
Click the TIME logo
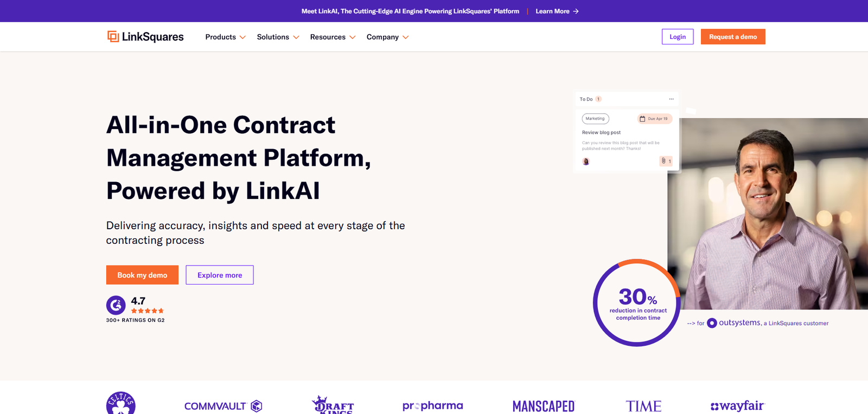643,406
